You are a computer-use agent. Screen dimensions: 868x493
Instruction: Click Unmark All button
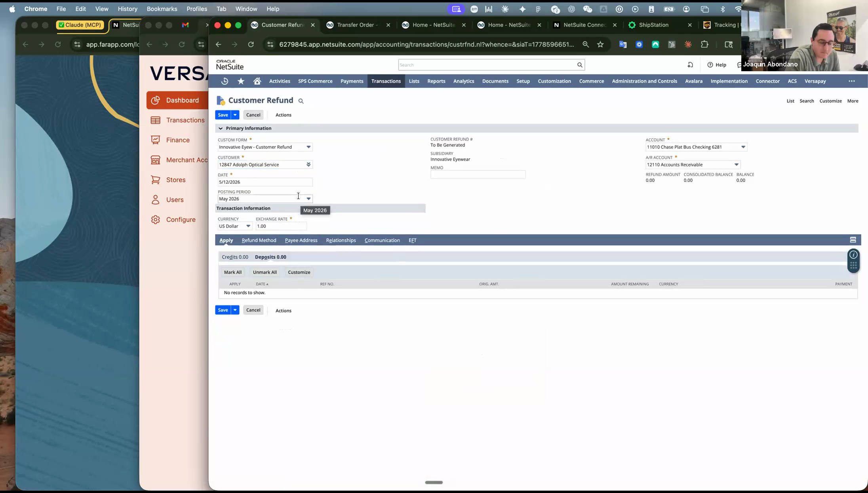(265, 272)
